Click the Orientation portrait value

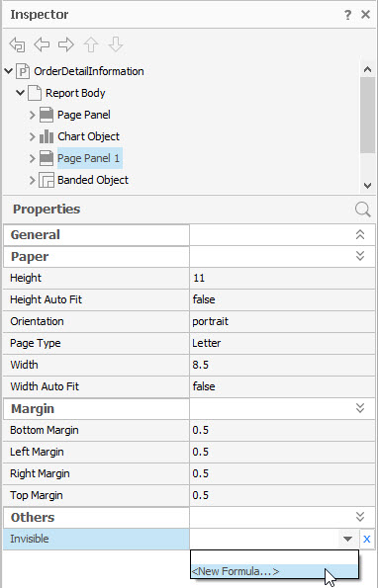pyautogui.click(x=282, y=321)
